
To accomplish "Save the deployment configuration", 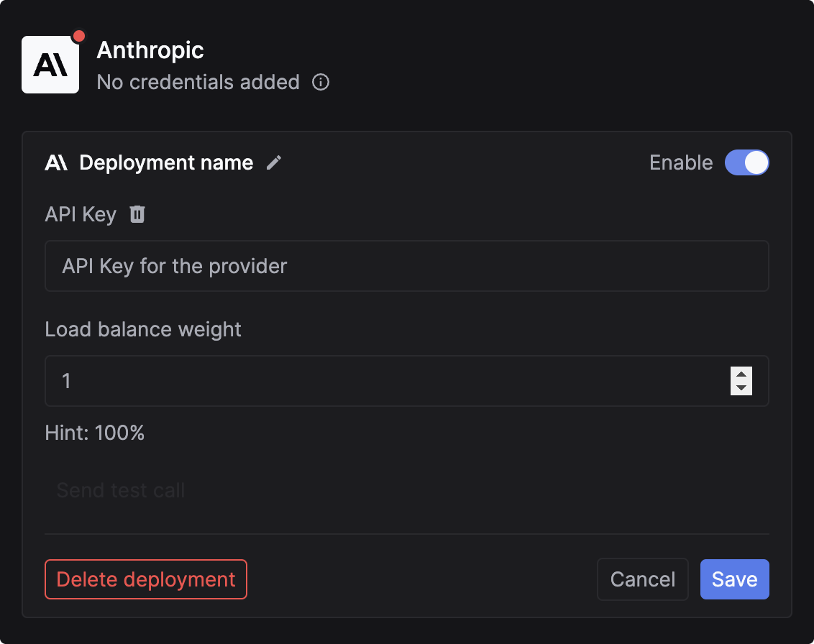I will 734,579.
